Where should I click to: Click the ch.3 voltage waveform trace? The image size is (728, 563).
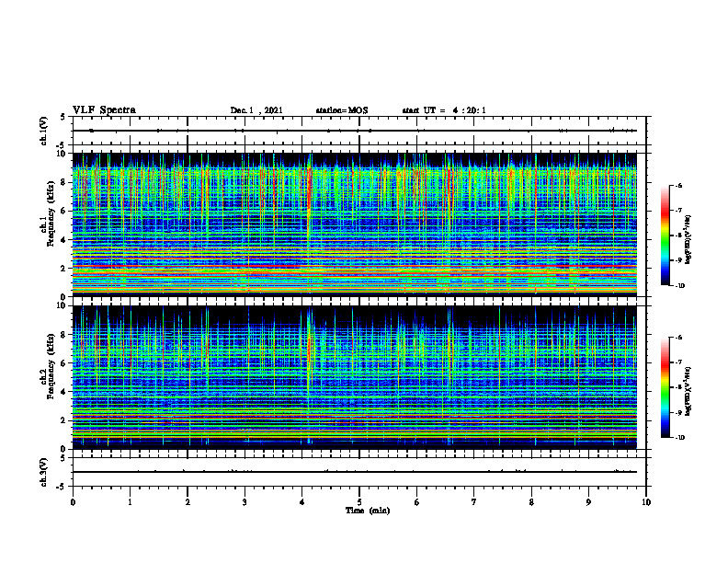(x=355, y=472)
